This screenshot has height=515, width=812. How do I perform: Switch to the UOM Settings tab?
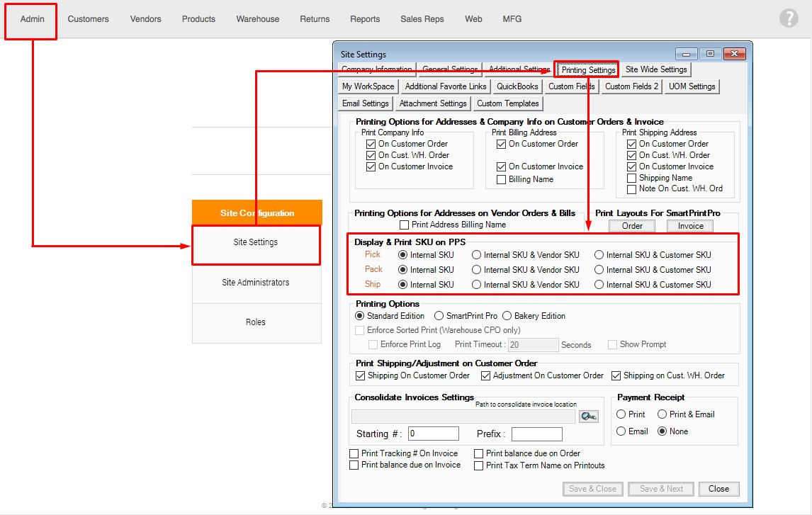coord(692,86)
